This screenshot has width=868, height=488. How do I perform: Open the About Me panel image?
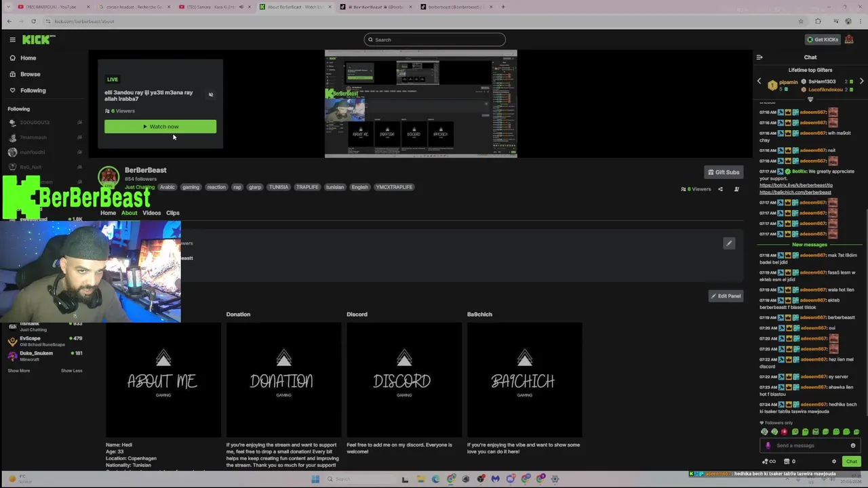tap(163, 380)
